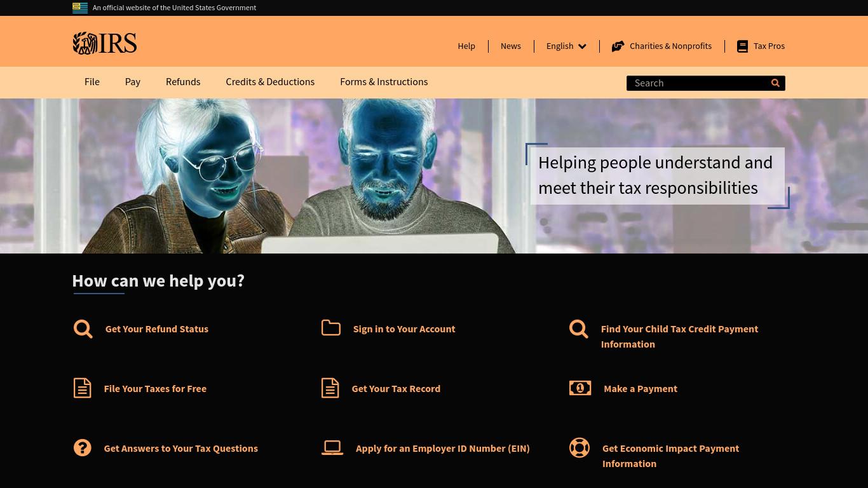Open the English language dropdown
This screenshot has height=488, width=868.
click(566, 46)
